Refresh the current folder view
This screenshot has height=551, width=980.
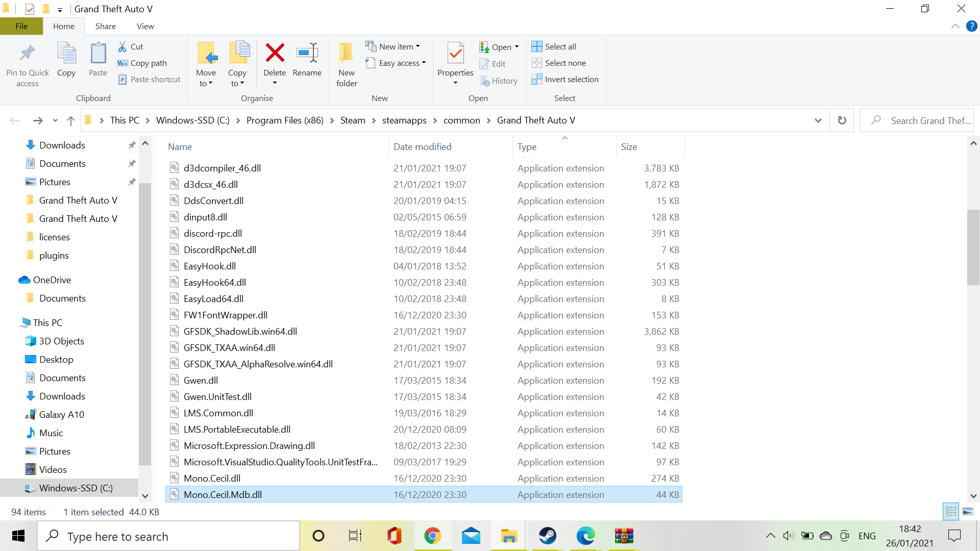842,120
